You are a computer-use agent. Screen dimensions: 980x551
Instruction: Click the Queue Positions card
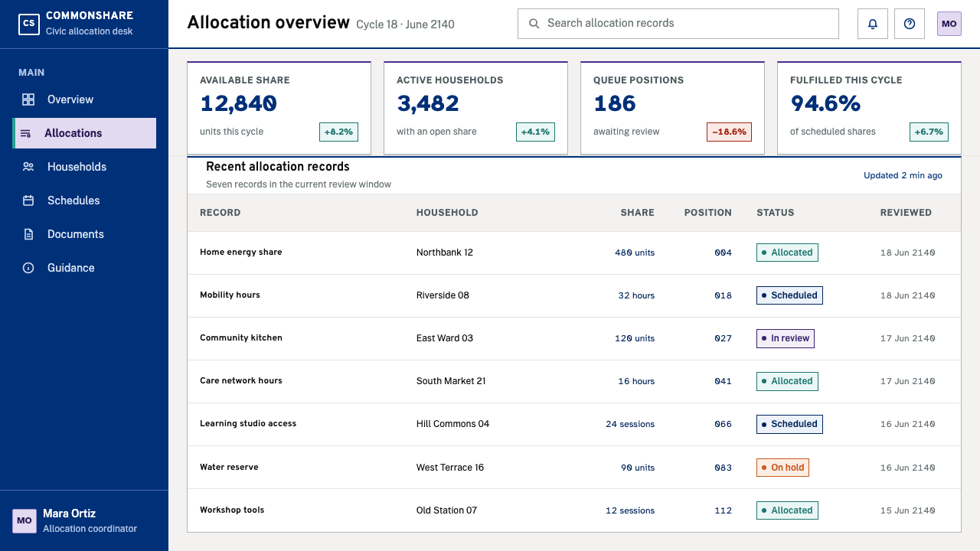(x=672, y=108)
